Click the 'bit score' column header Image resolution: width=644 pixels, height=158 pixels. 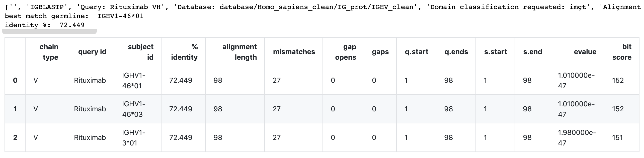622,52
